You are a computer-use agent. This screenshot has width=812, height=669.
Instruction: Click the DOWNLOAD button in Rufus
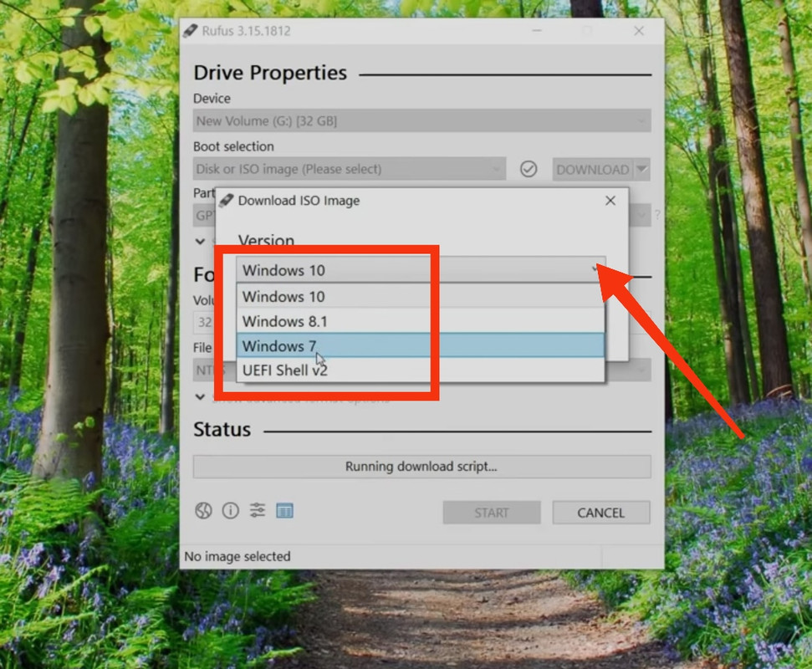[x=592, y=169]
